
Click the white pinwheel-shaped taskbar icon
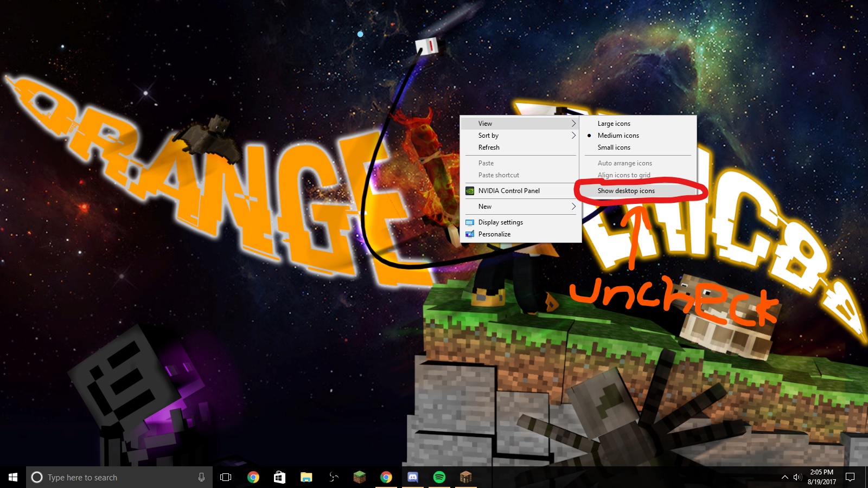click(333, 477)
